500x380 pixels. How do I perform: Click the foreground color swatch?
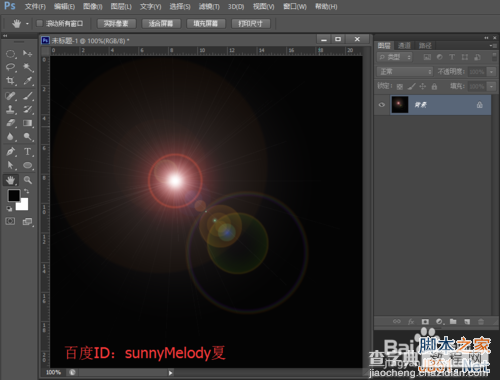[14, 195]
